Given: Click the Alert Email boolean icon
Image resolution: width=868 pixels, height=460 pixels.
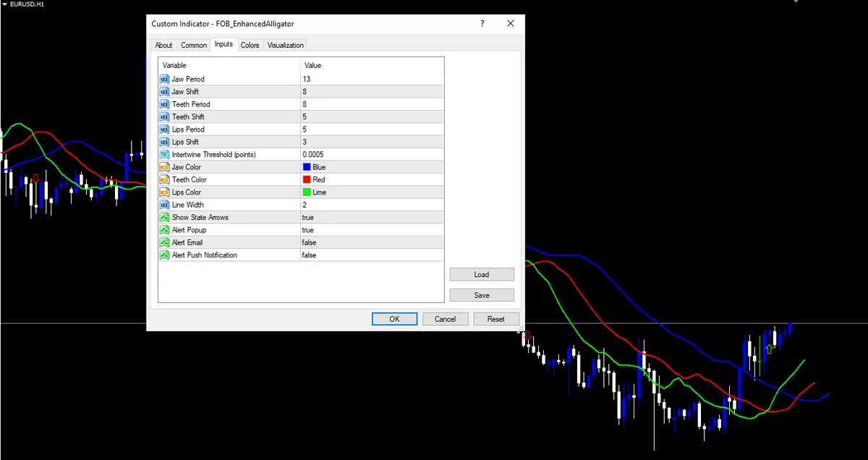Looking at the screenshot, I should (164, 242).
